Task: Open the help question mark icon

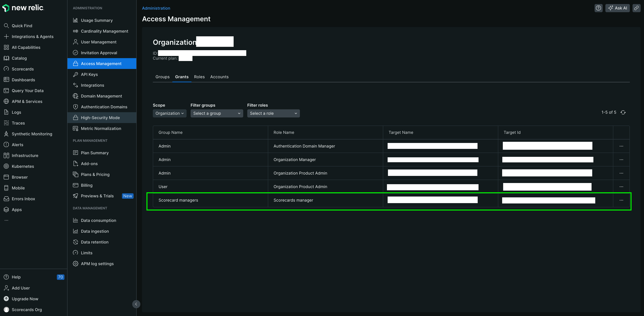Action: point(598,8)
